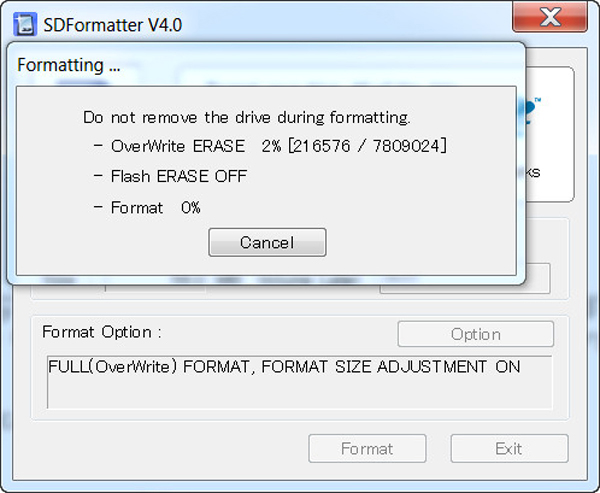Click the 0% value beside Format
600x493 pixels.
click(190, 207)
